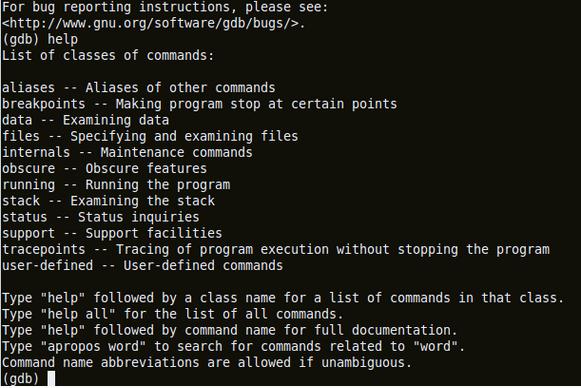This screenshot has height=388, width=581.
Task: Click the 'running' class entry
Action: (x=116, y=185)
